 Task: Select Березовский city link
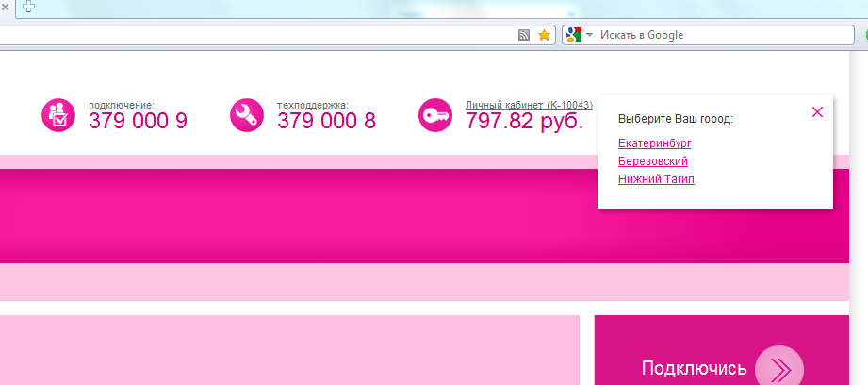pyautogui.click(x=653, y=161)
